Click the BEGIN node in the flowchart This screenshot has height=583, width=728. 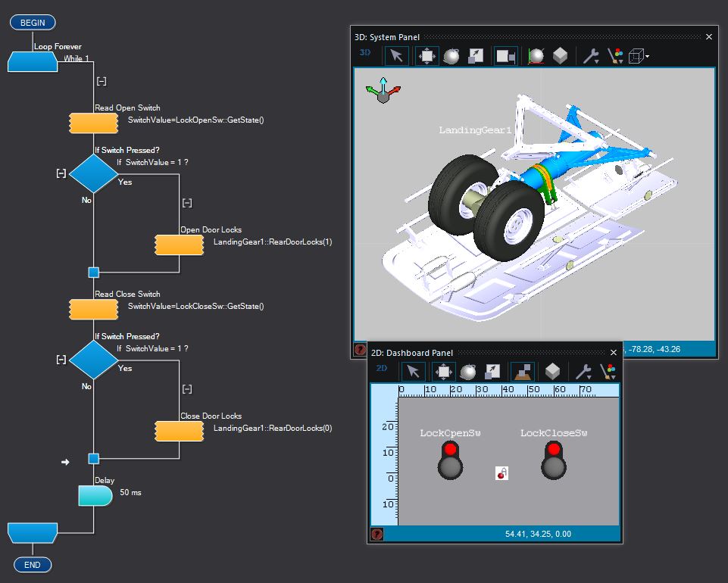[x=32, y=22]
